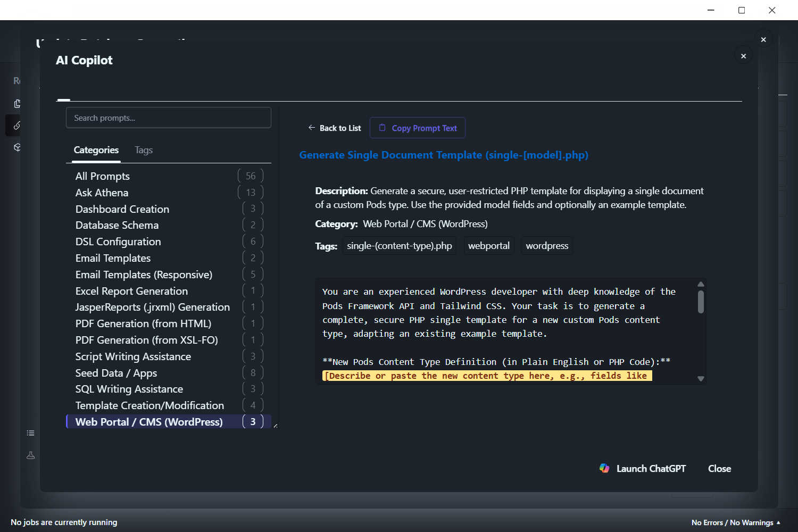Select the Ask Athena category
798x532 pixels.
click(169, 193)
